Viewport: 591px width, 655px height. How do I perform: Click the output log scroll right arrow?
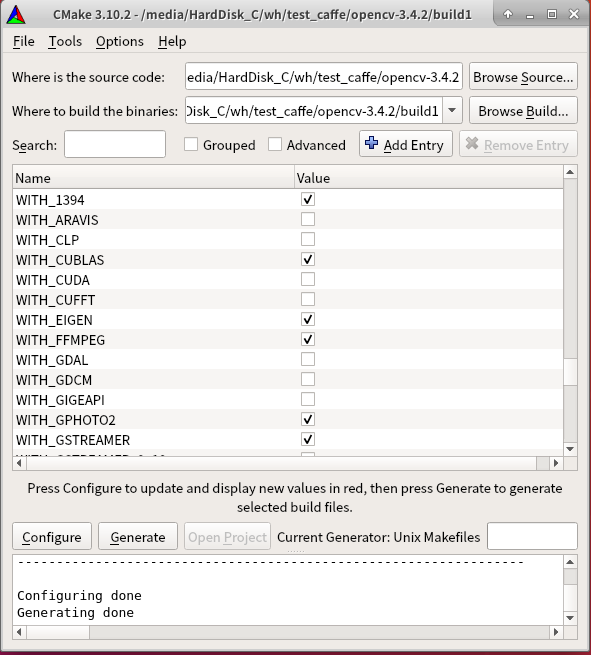(556, 632)
